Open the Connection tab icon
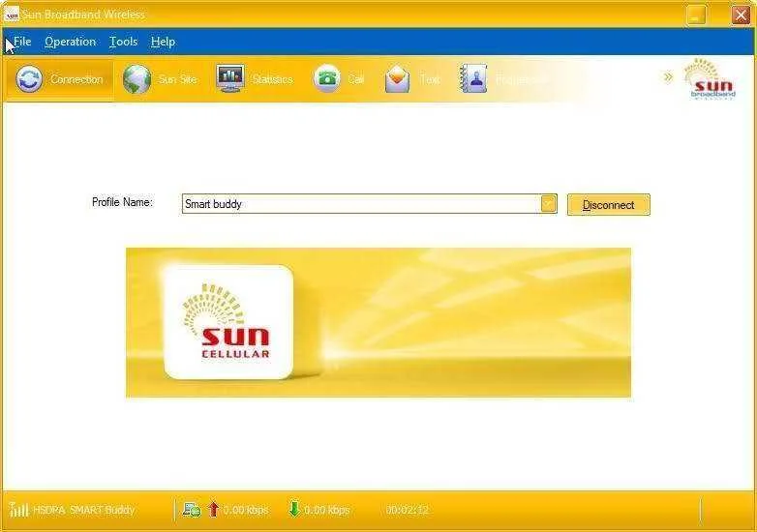Image resolution: width=757 pixels, height=532 pixels. pyautogui.click(x=29, y=78)
